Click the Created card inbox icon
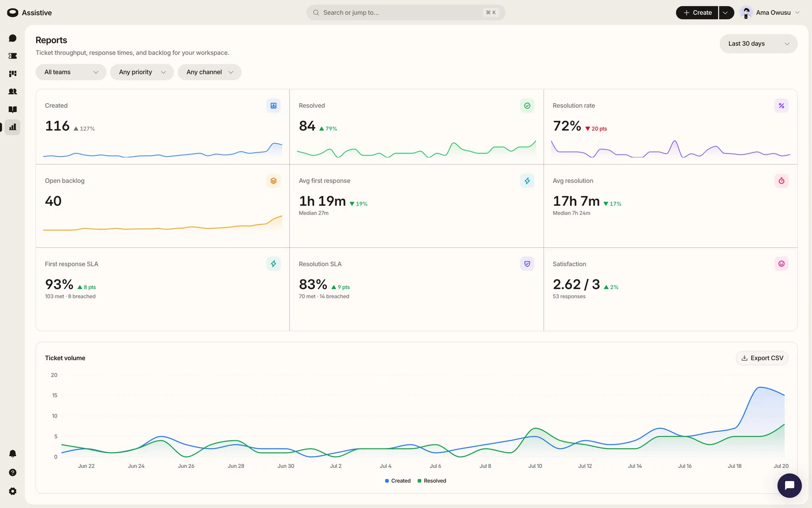This screenshot has height=508, width=812. [274, 106]
